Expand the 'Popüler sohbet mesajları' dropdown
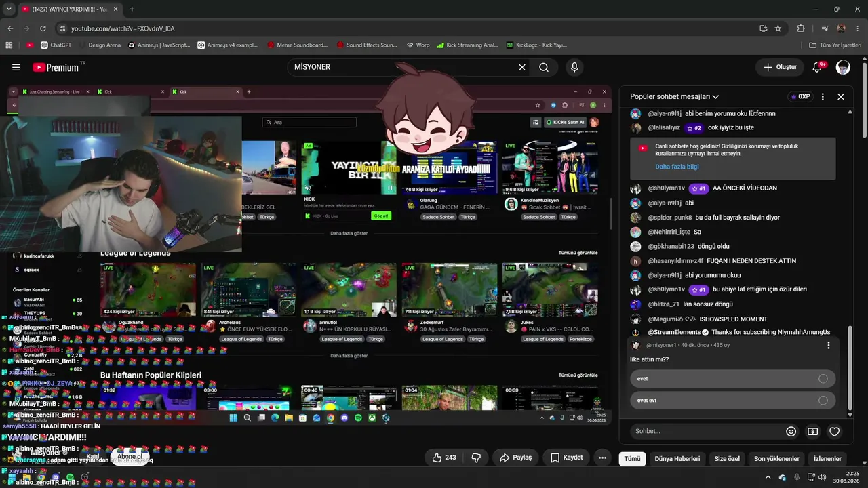 click(x=675, y=97)
